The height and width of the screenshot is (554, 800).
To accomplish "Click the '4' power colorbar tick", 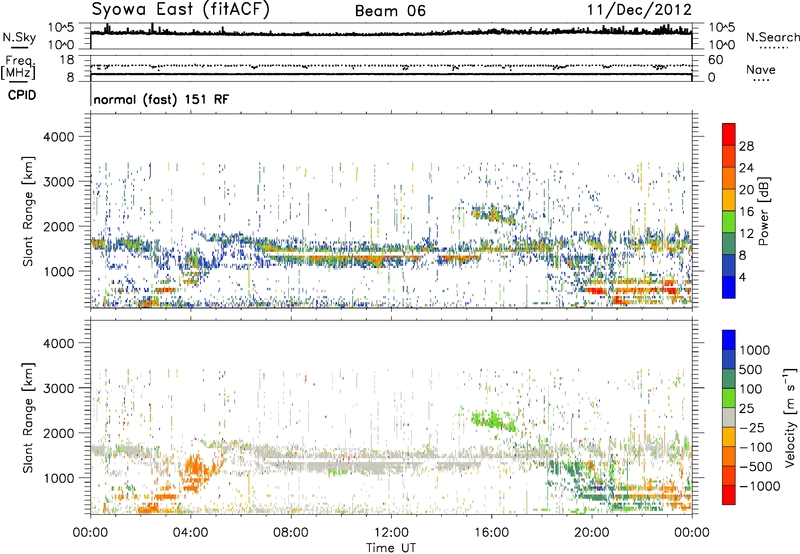I will 742,277.
